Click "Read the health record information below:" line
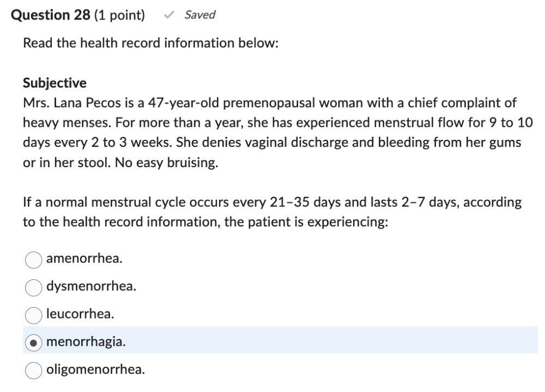Viewport: 545px width, 392px height. (x=150, y=44)
